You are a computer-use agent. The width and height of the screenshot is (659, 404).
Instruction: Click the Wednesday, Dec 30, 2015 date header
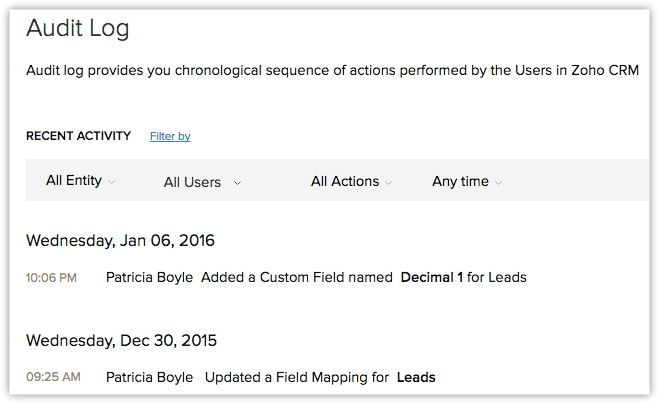click(122, 340)
